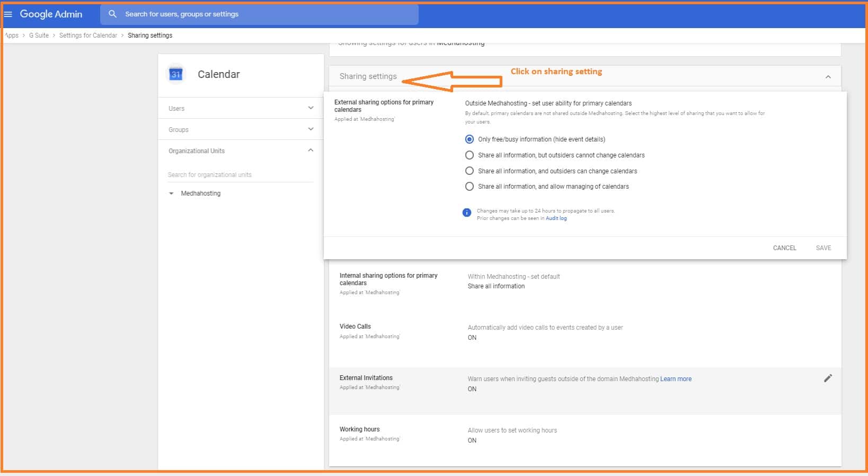Image resolution: width=868 pixels, height=476 pixels.
Task: Click the SAVE button
Action: (823, 248)
